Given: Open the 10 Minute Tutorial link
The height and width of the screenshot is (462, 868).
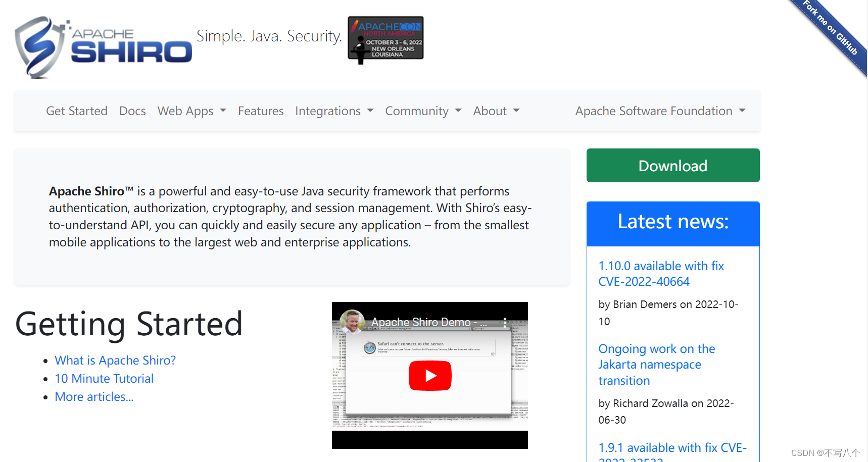Looking at the screenshot, I should [x=104, y=379].
